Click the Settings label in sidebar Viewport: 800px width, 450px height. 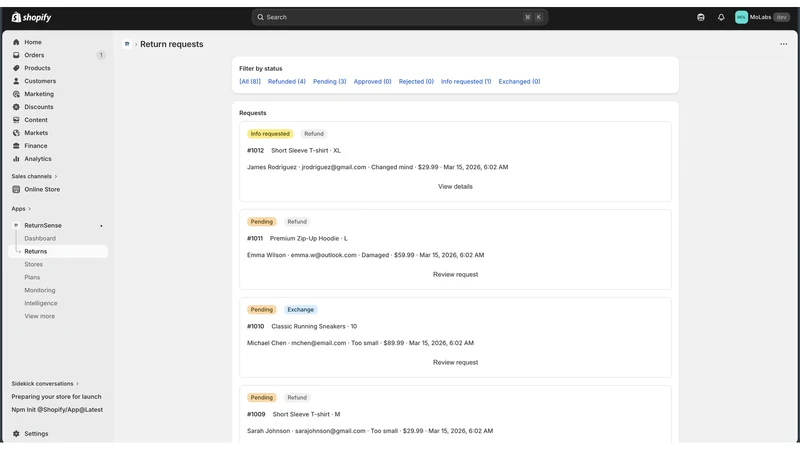point(36,434)
